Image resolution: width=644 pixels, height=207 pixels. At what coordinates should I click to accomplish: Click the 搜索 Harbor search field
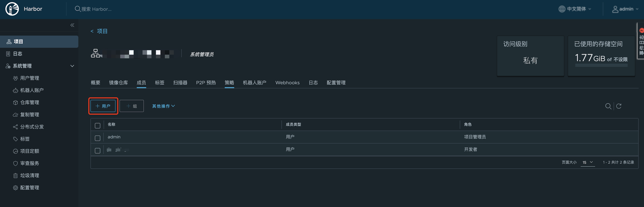tap(97, 9)
